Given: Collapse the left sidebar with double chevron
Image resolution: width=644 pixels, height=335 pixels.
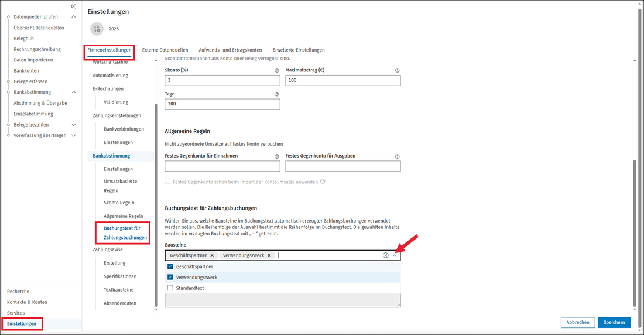Looking at the screenshot, I should click(x=73, y=6).
